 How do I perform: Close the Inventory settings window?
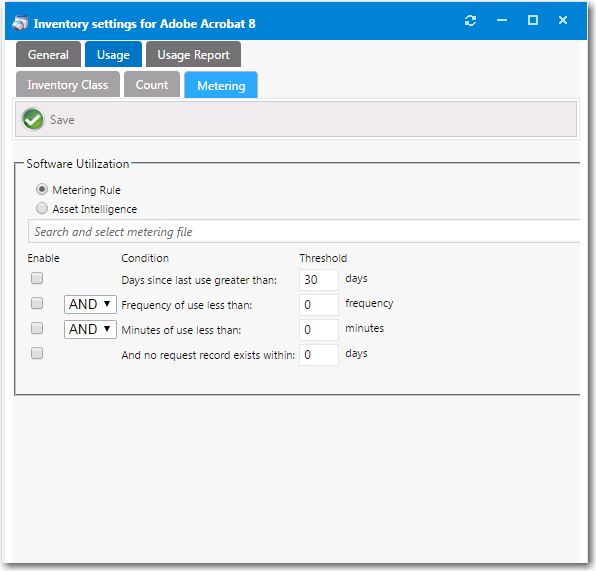(x=563, y=20)
